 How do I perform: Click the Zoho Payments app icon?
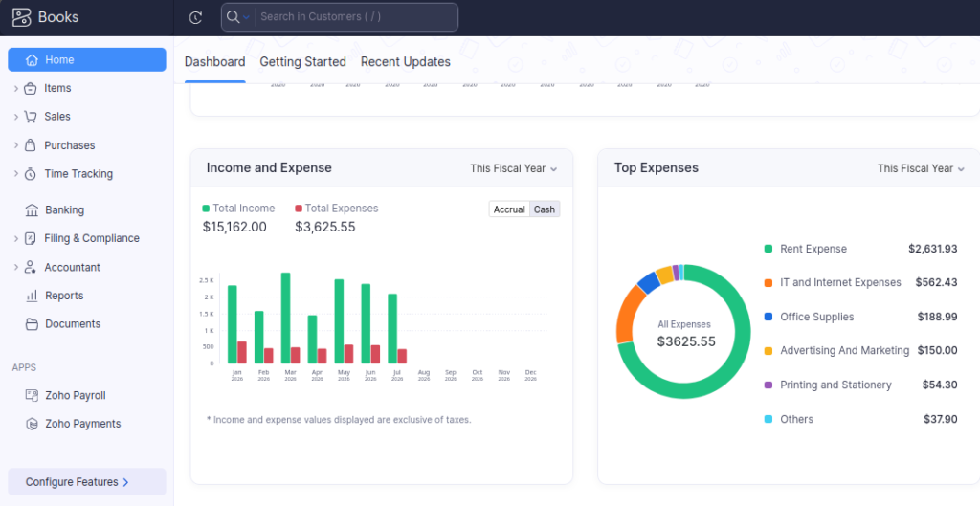(x=32, y=424)
